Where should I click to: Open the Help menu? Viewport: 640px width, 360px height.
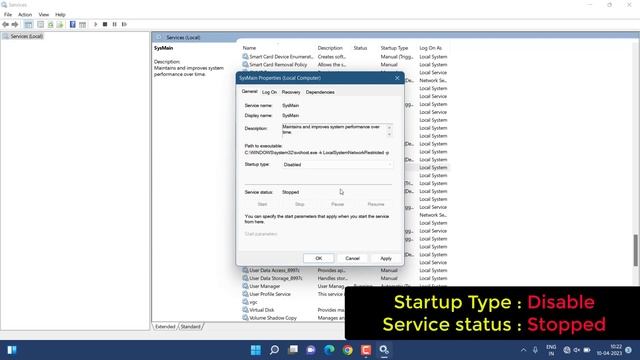[60, 15]
